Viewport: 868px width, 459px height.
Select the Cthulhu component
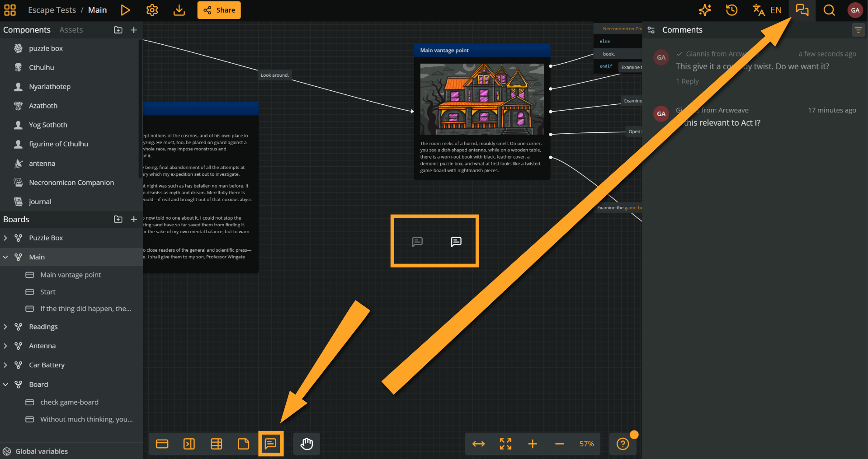tap(70, 67)
